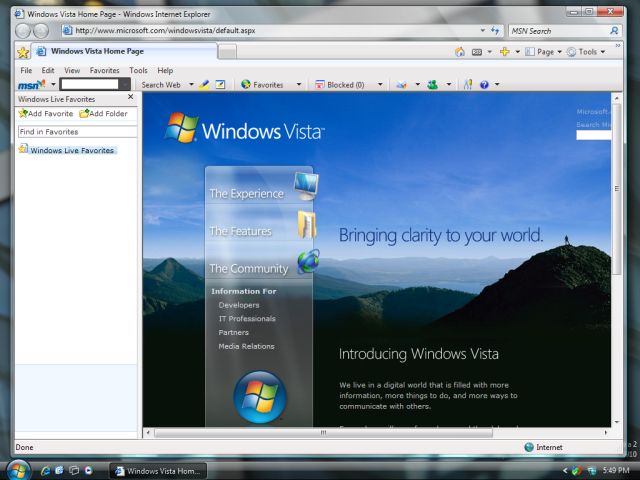This screenshot has height=480, width=640.
Task: Open the Windows Start orb
Action: [x=18, y=470]
